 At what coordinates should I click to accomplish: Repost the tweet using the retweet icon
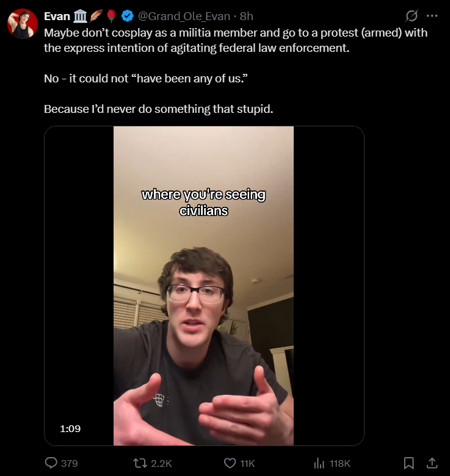[140, 463]
